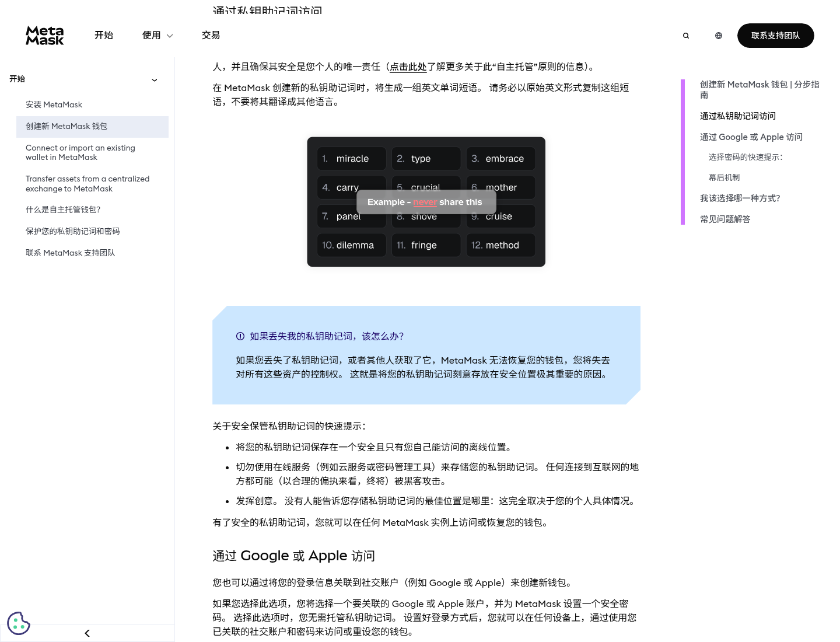Click the 联系支持团队 button
This screenshot has width=840, height=642.
pos(776,36)
